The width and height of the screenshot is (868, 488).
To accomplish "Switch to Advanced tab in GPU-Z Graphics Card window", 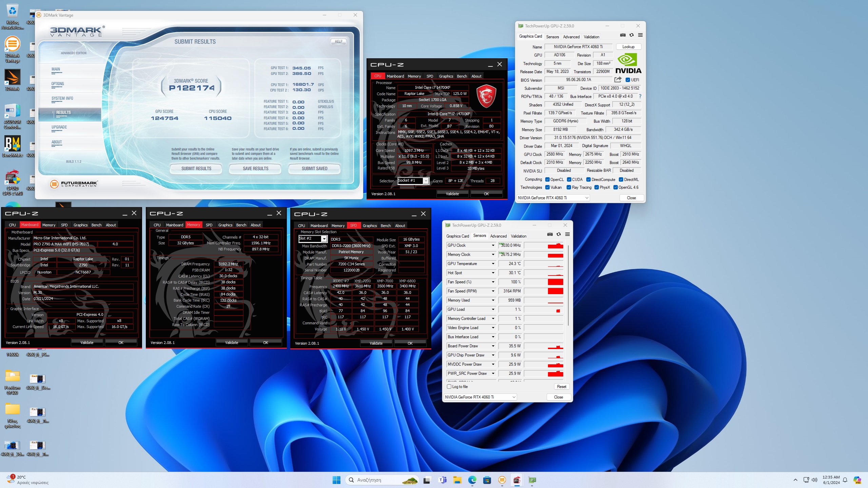I will click(x=571, y=37).
